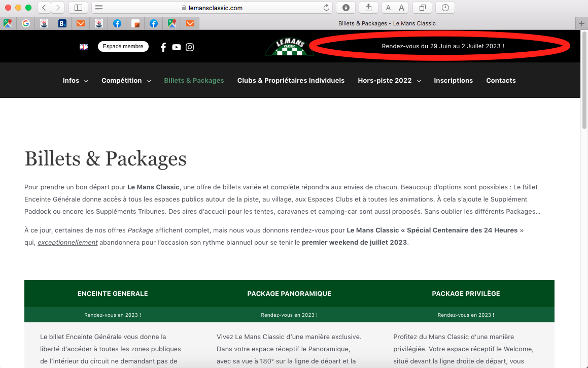Viewport: 588px width, 368px height.
Task: Open the Contacts page link
Action: [501, 80]
